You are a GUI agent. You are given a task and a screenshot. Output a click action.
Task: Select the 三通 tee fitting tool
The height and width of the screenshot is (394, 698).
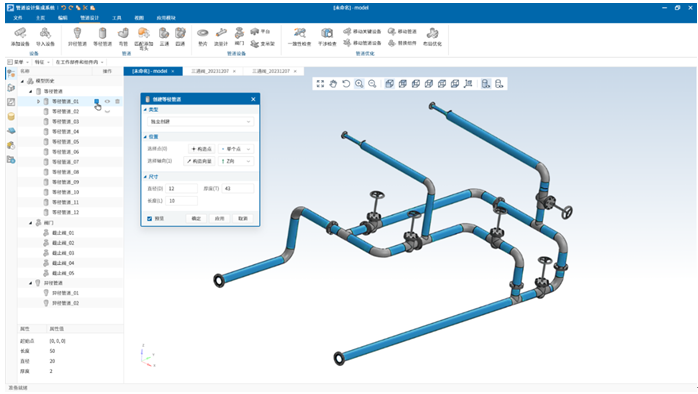[x=164, y=37]
